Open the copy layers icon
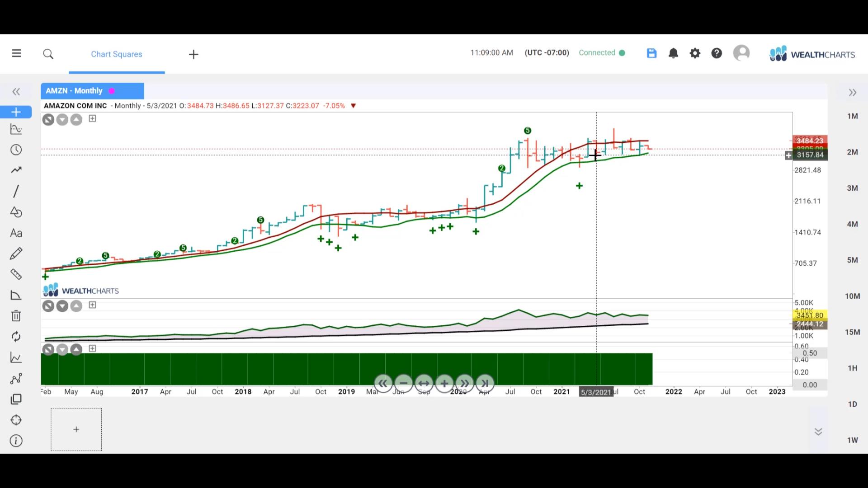Viewport: 868px width, 488px height. point(16,399)
